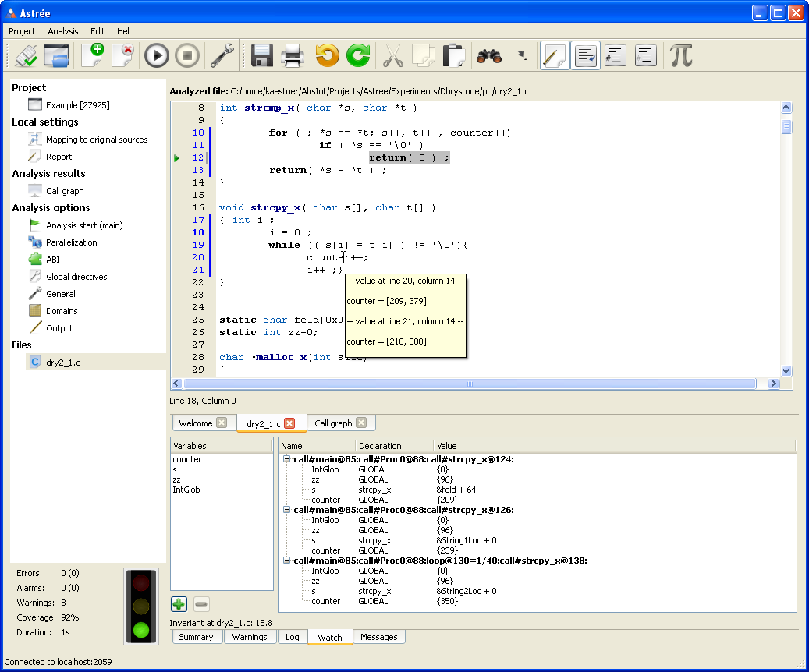The image size is (809, 672).
Task: Click the copy pages icon
Action: [x=423, y=55]
